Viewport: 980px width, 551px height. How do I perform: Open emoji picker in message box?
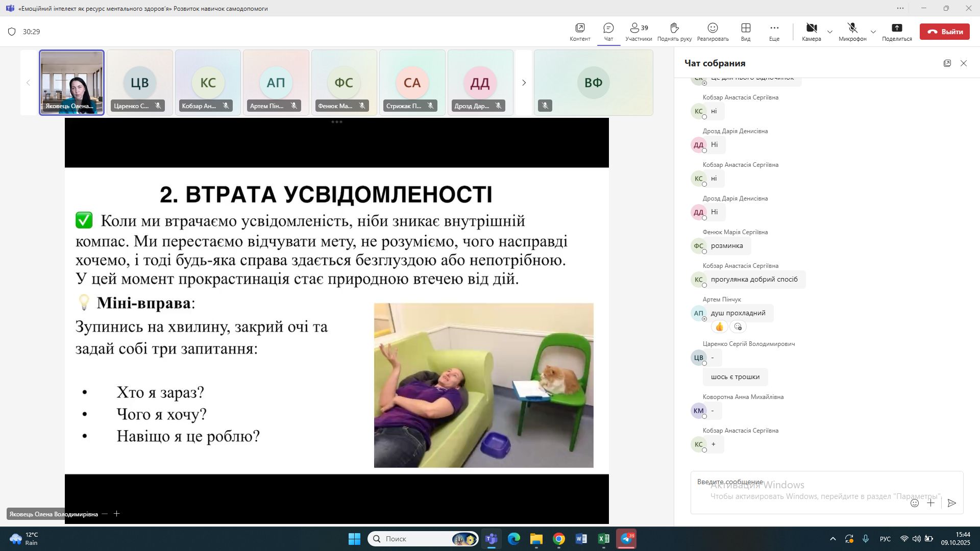pos(915,503)
